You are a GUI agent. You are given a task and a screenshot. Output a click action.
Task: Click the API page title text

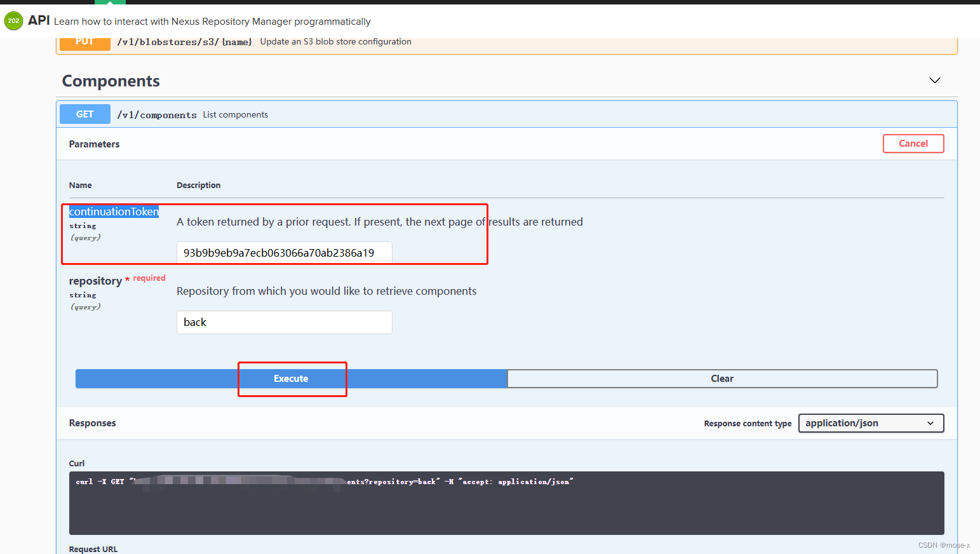tap(39, 20)
